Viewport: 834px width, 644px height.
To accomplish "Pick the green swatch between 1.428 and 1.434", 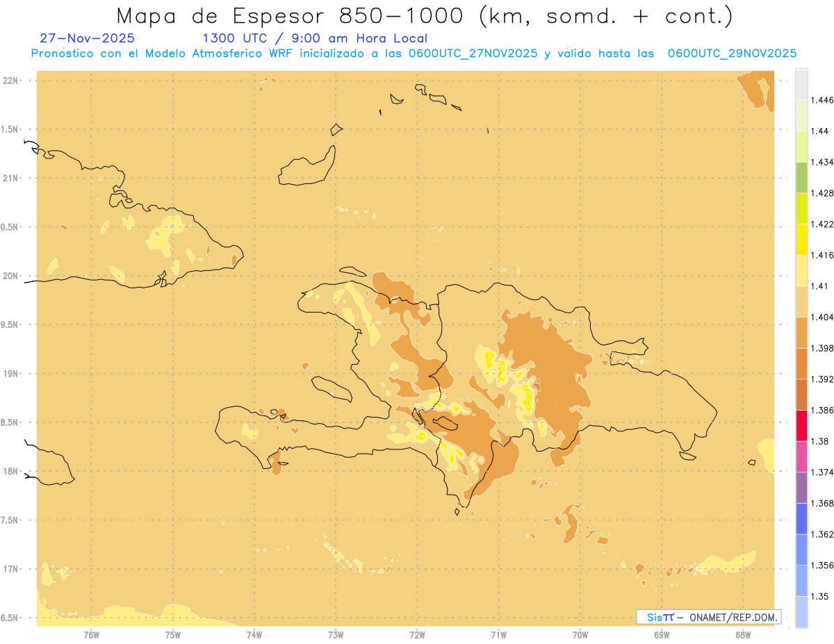I will [x=801, y=177].
